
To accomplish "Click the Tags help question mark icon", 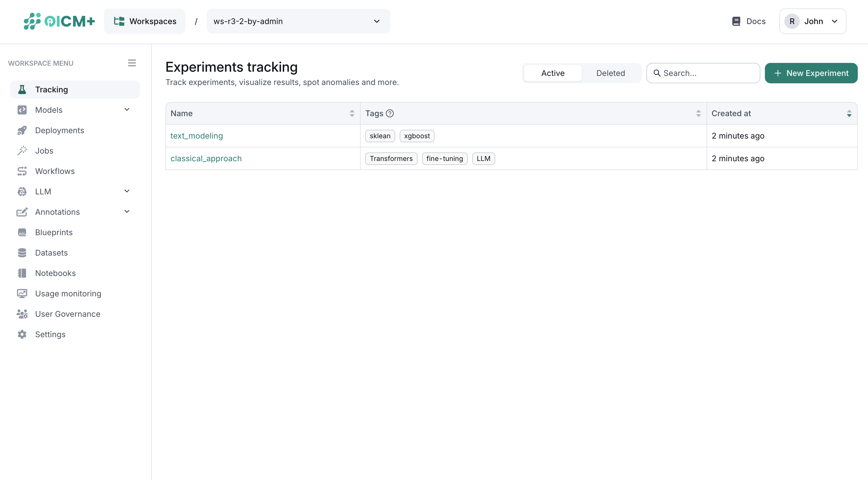I will coord(390,113).
